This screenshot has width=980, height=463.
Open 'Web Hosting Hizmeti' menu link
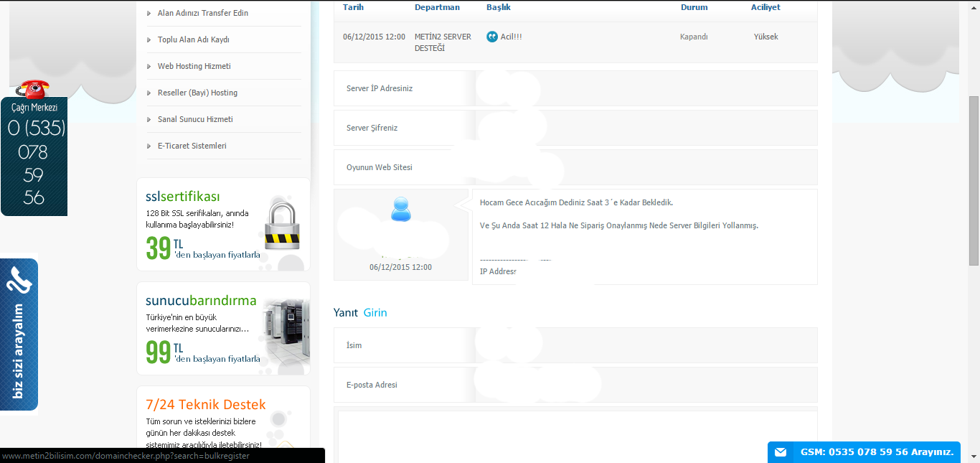coord(194,66)
